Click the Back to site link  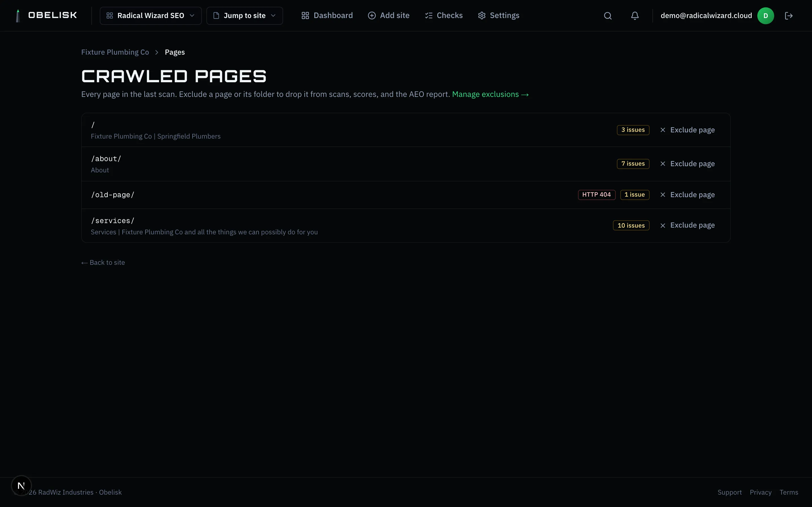point(103,263)
